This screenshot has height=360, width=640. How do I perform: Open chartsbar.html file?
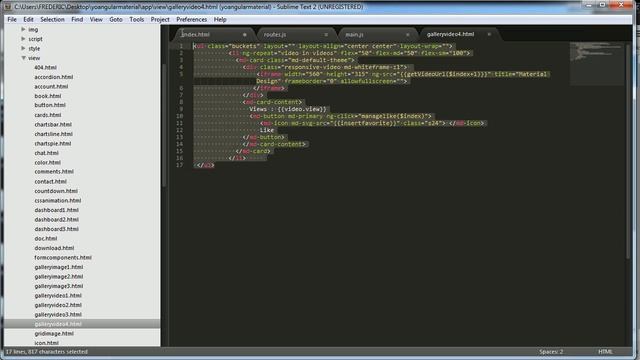point(53,124)
